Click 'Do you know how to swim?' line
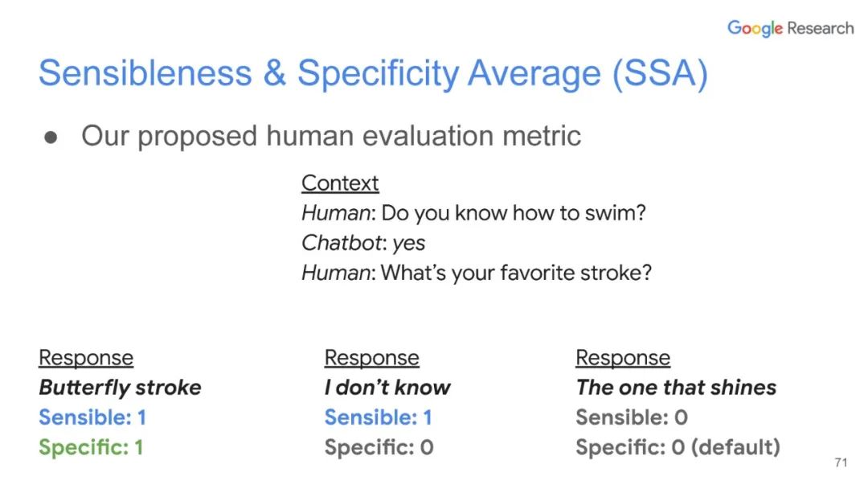 coord(473,213)
